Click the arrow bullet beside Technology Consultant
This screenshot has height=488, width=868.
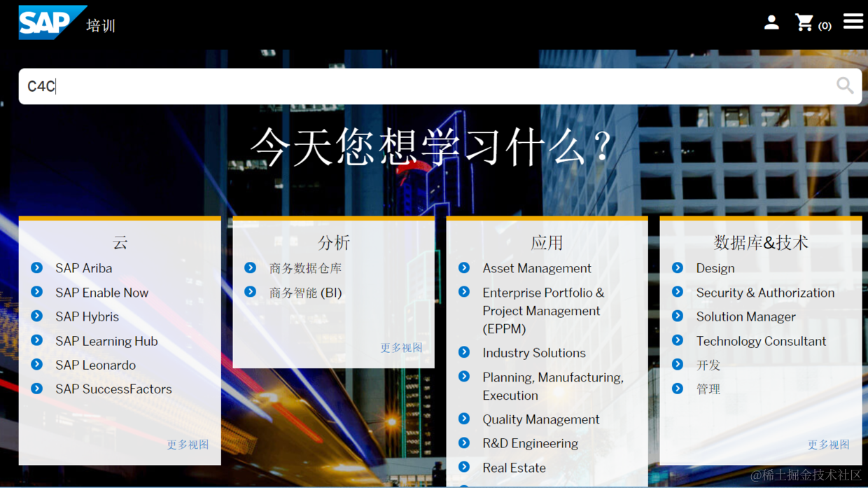coord(678,340)
